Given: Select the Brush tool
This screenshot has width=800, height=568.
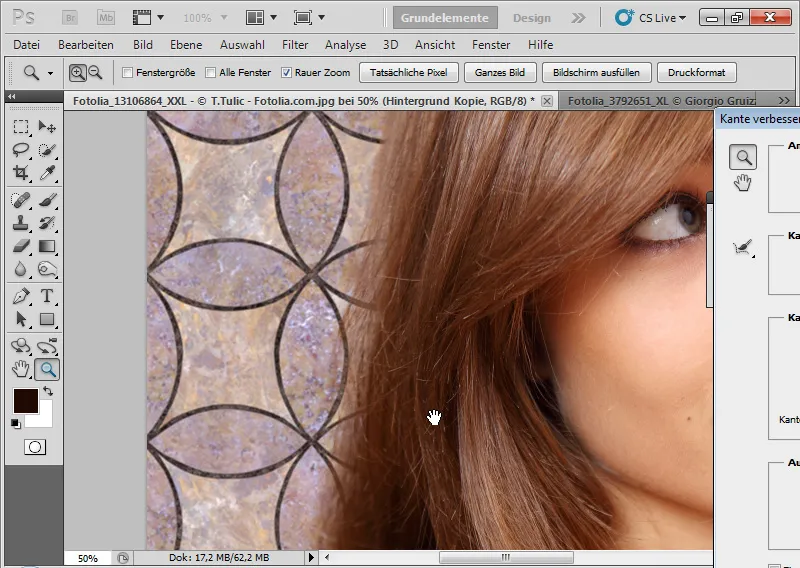Looking at the screenshot, I should (x=47, y=200).
